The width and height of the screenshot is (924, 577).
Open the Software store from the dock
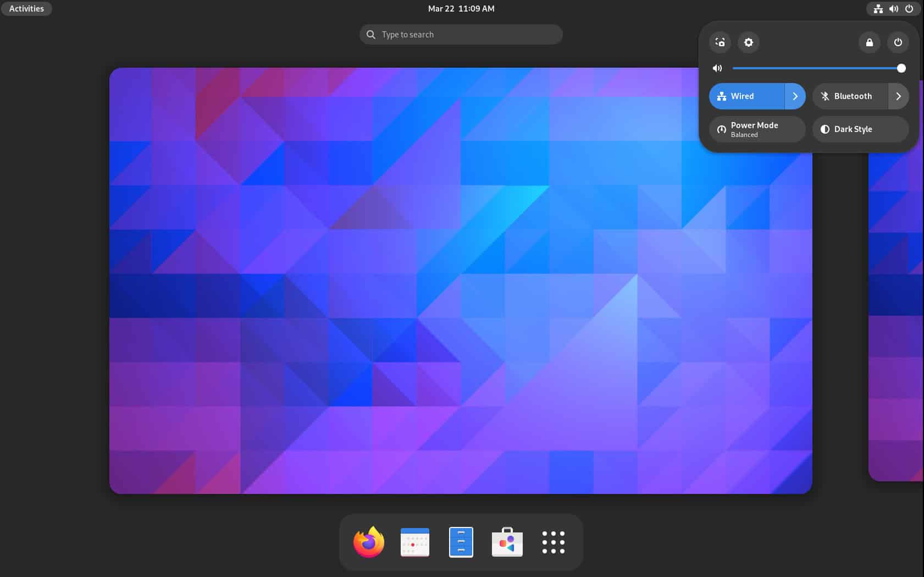tap(506, 541)
